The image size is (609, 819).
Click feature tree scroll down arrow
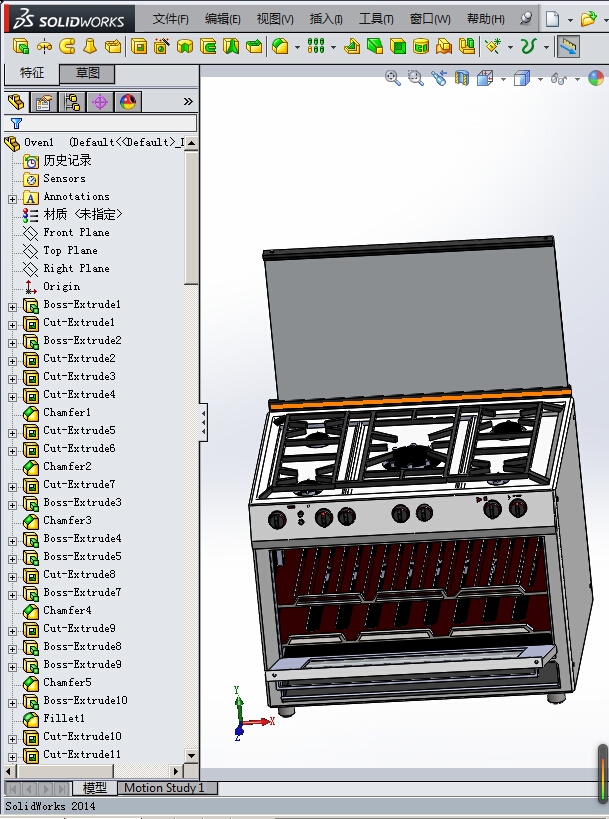point(191,756)
